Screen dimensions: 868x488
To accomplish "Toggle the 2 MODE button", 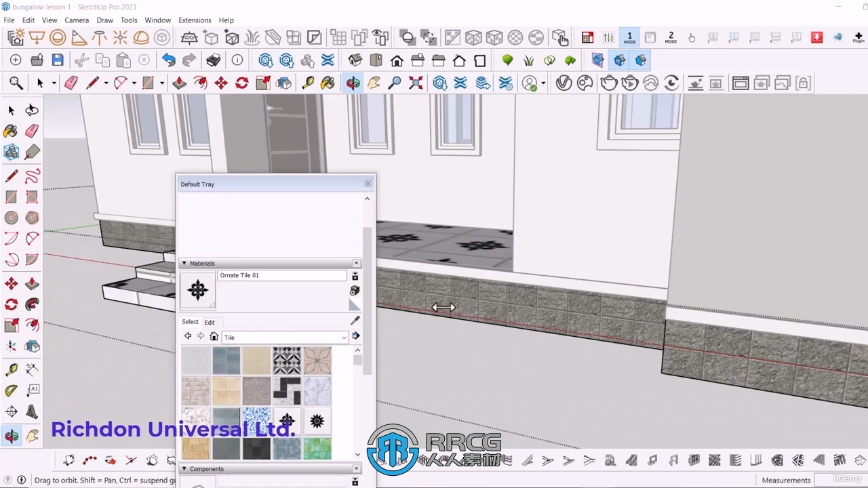I will click(671, 37).
